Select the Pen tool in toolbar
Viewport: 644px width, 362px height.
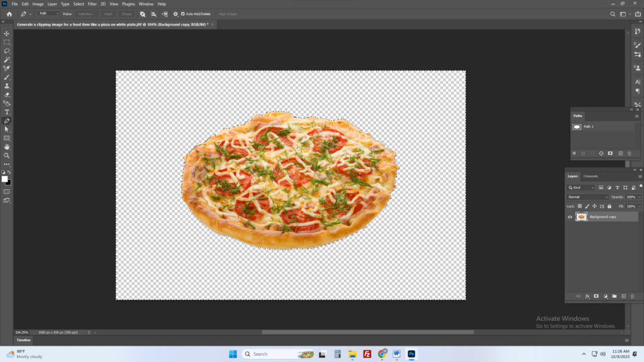[6, 121]
